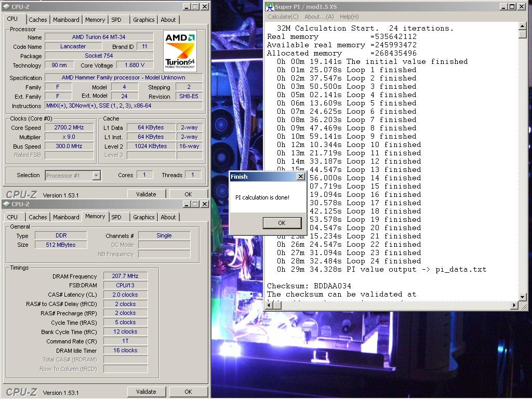
Task: Click the Level 2 cache value 1024 KBytes
Action: [151, 146]
